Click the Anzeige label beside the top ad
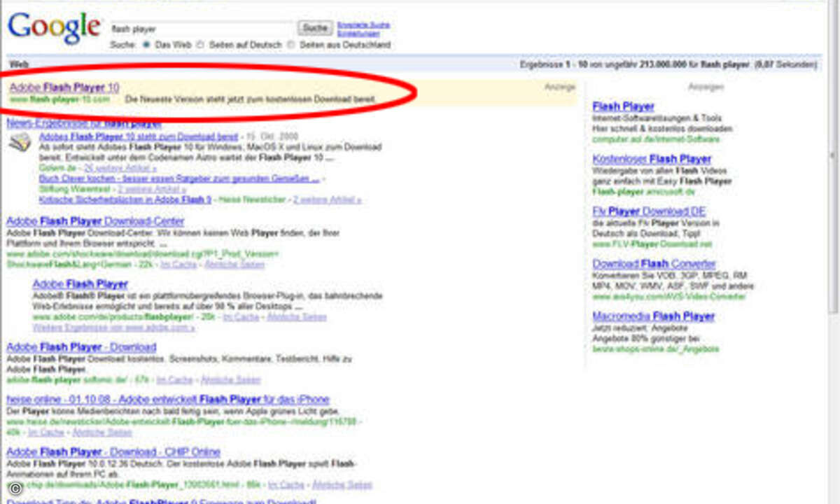Viewport: 840px width, 504px height. [x=559, y=87]
